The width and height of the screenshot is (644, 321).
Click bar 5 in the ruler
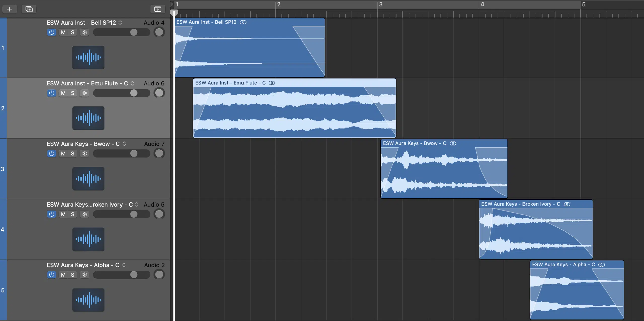click(584, 5)
